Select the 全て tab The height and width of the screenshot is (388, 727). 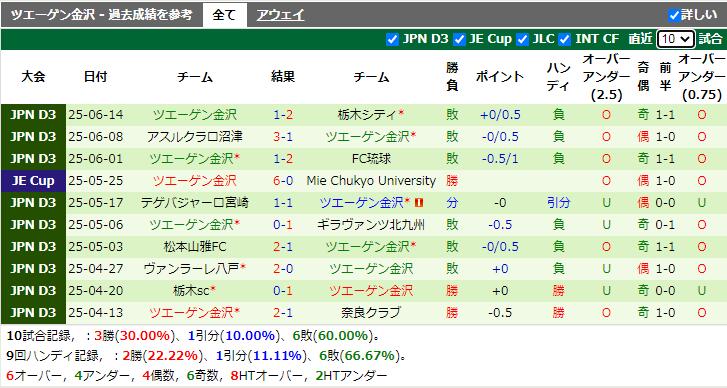pos(224,15)
